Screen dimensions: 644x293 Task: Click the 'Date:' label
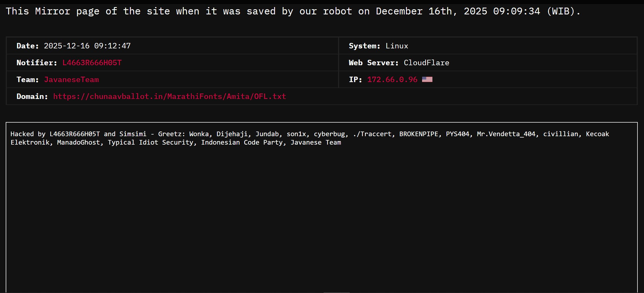click(27, 46)
